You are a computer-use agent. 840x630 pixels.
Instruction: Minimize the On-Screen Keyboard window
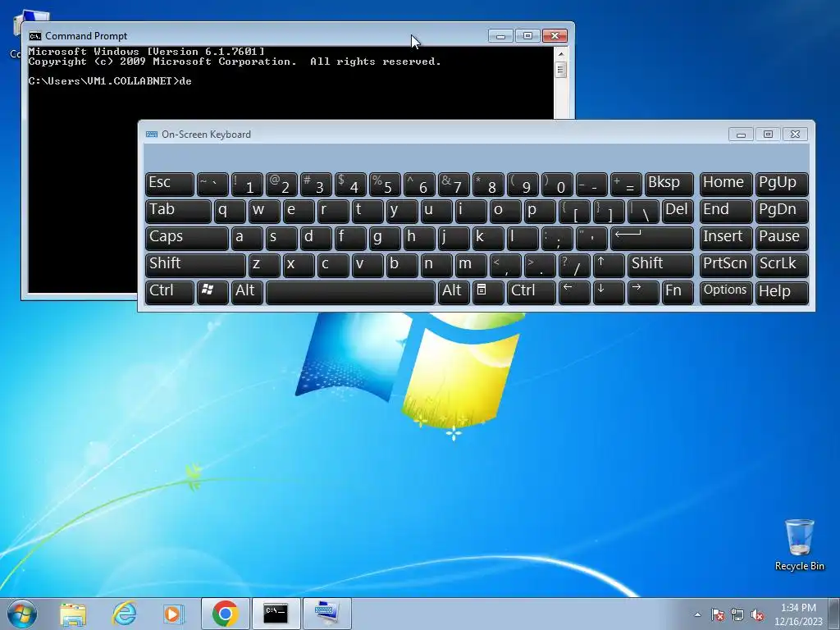tap(741, 135)
